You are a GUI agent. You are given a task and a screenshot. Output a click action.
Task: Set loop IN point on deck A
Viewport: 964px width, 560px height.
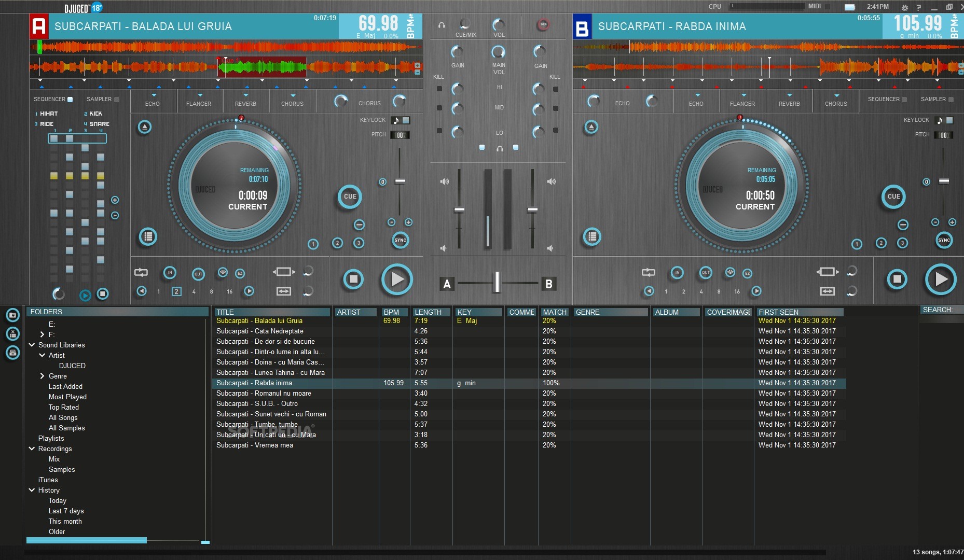click(x=170, y=273)
